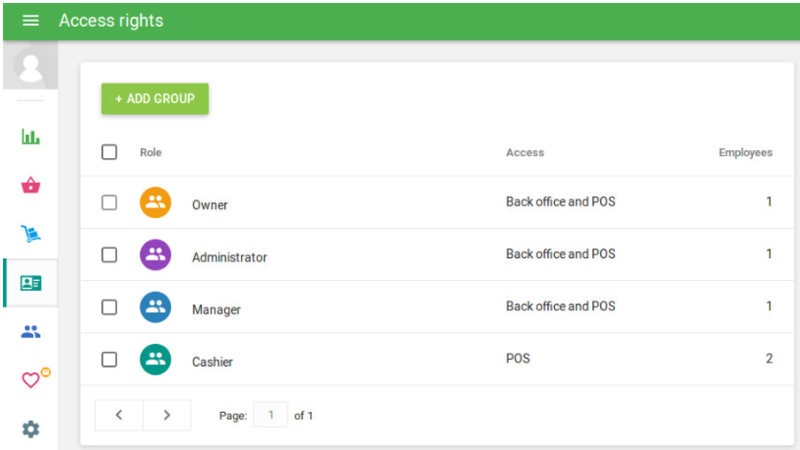Viewport: 800px width, 450px height.
Task: Check the Cashier role checkbox
Action: 109,360
